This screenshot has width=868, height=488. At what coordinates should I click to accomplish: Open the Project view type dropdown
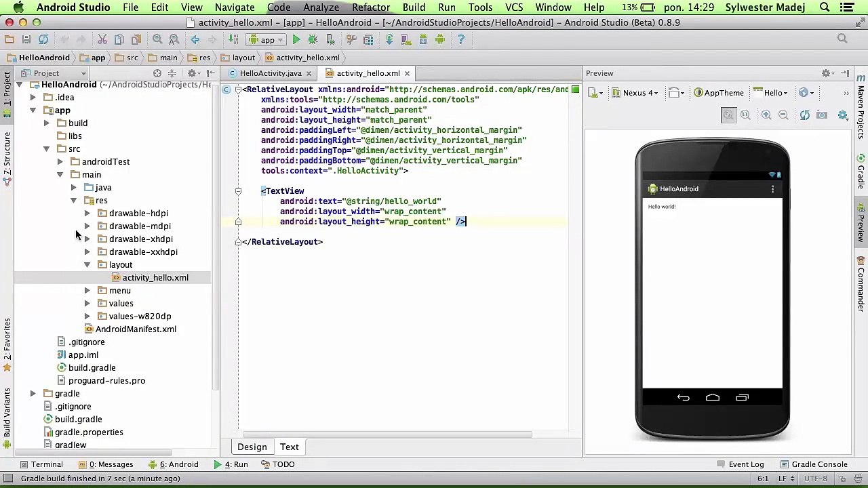[x=53, y=73]
